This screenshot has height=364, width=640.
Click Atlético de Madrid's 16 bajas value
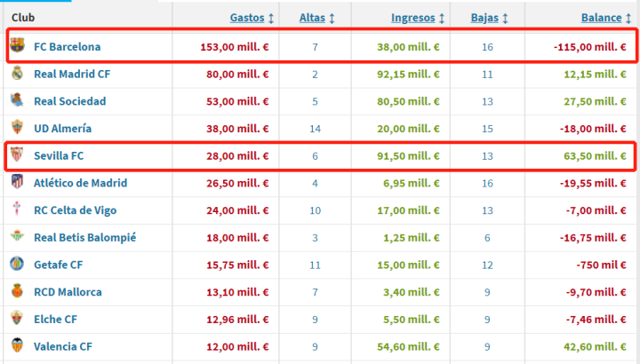pos(487,184)
